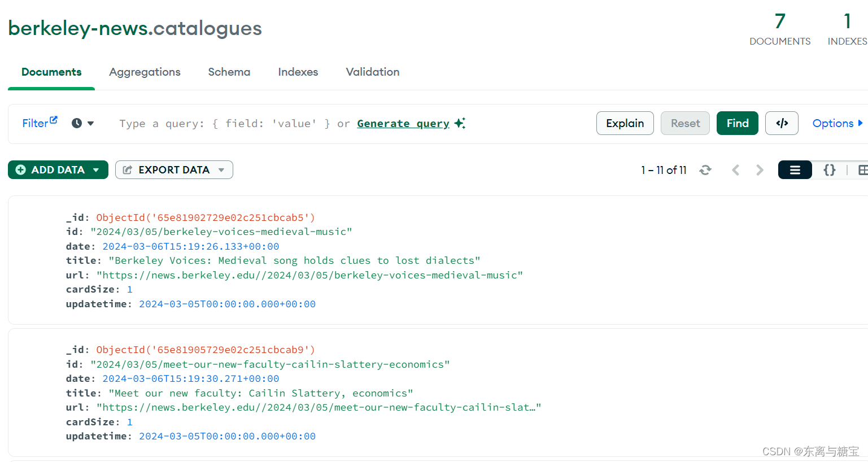Select the list view toggle
The image size is (868, 462).
click(795, 170)
